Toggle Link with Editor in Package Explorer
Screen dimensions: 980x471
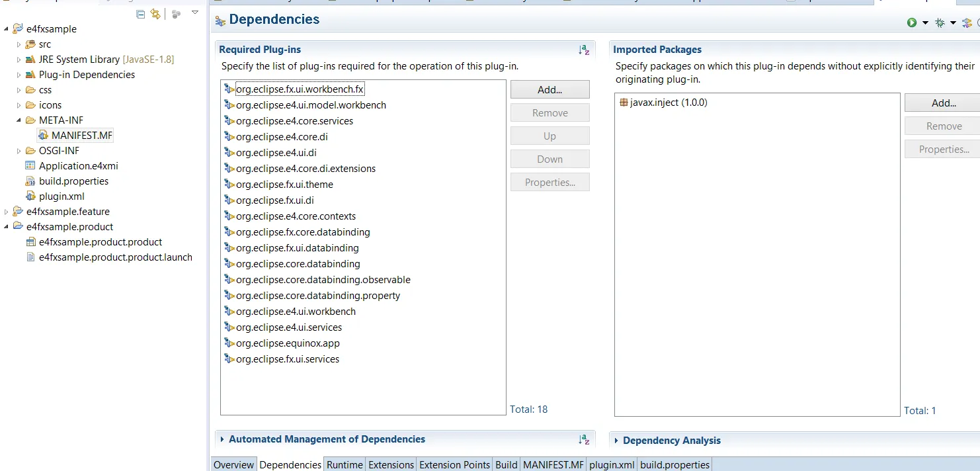[x=155, y=13]
